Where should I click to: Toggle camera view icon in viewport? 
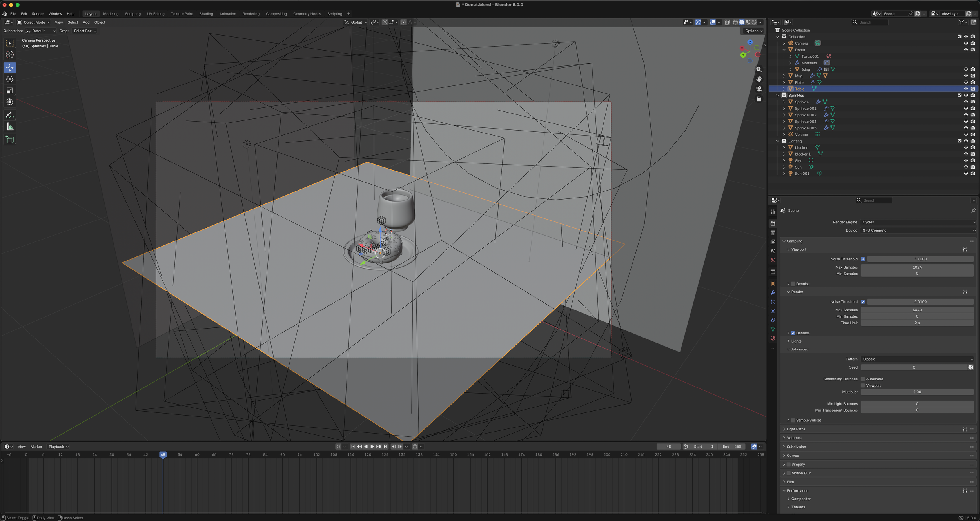(759, 89)
